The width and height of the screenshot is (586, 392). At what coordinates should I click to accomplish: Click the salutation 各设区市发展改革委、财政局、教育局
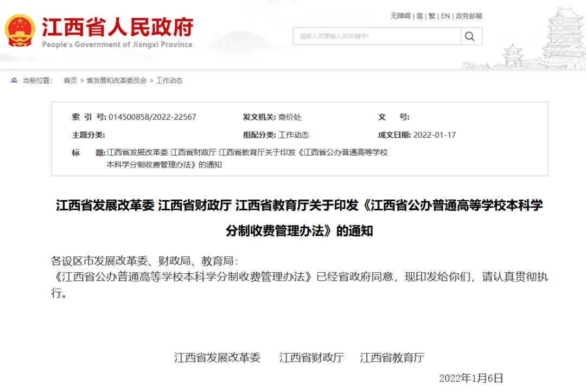[144, 261]
